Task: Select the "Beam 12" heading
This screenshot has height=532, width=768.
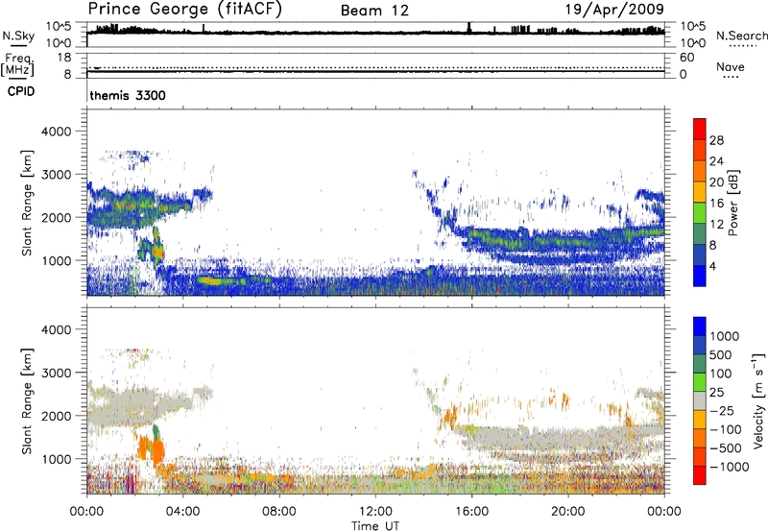Action: click(374, 11)
